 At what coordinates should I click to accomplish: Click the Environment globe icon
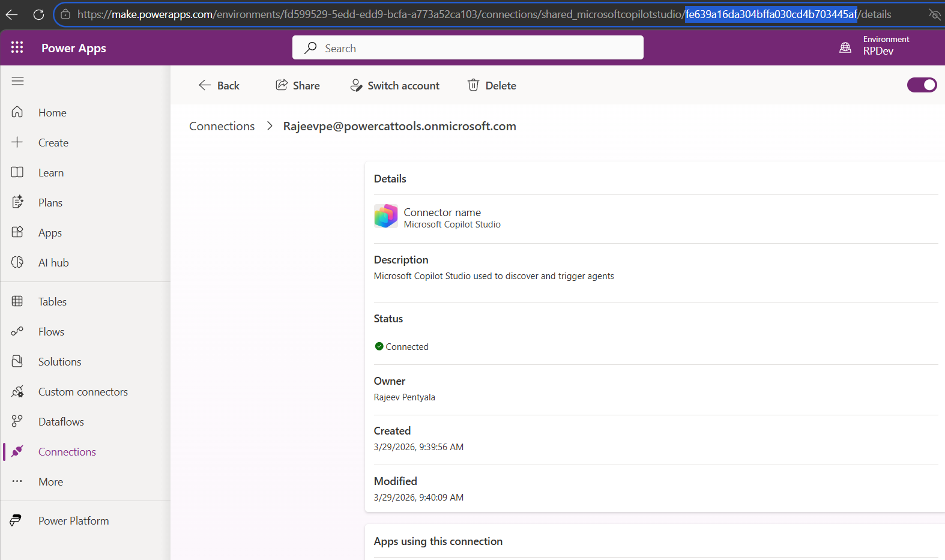[845, 47]
